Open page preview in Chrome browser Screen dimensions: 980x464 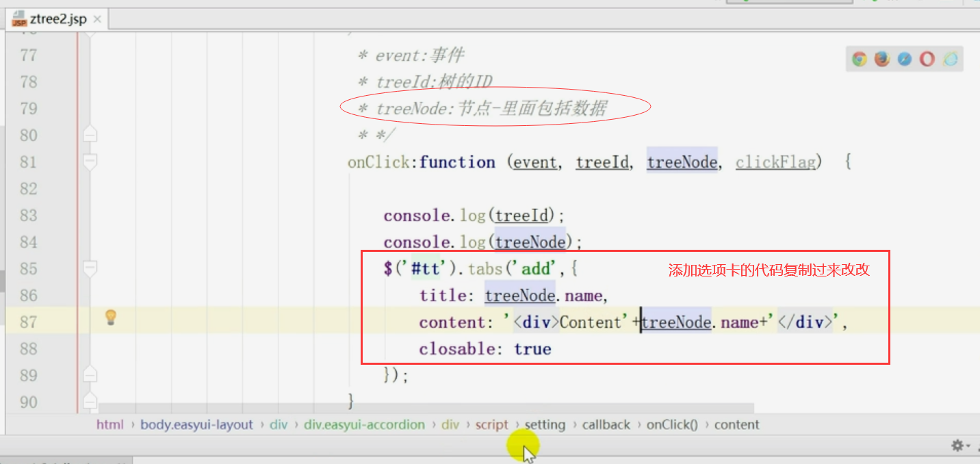pos(860,60)
